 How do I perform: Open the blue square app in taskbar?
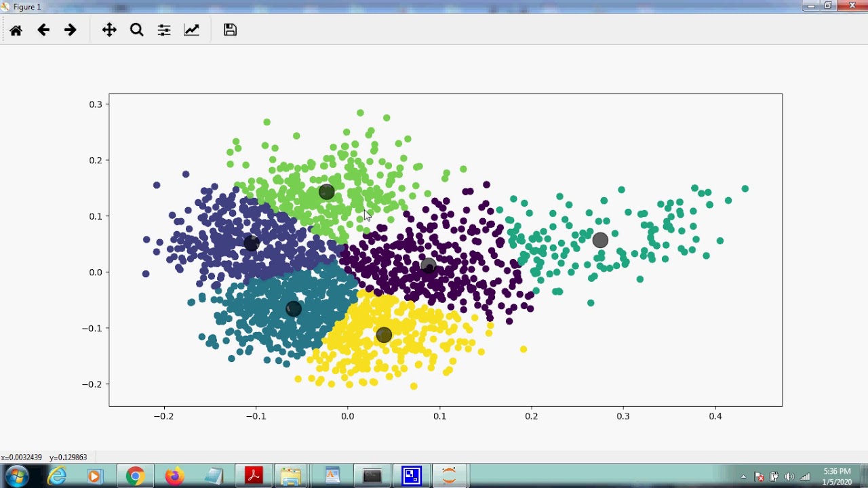[412, 476]
